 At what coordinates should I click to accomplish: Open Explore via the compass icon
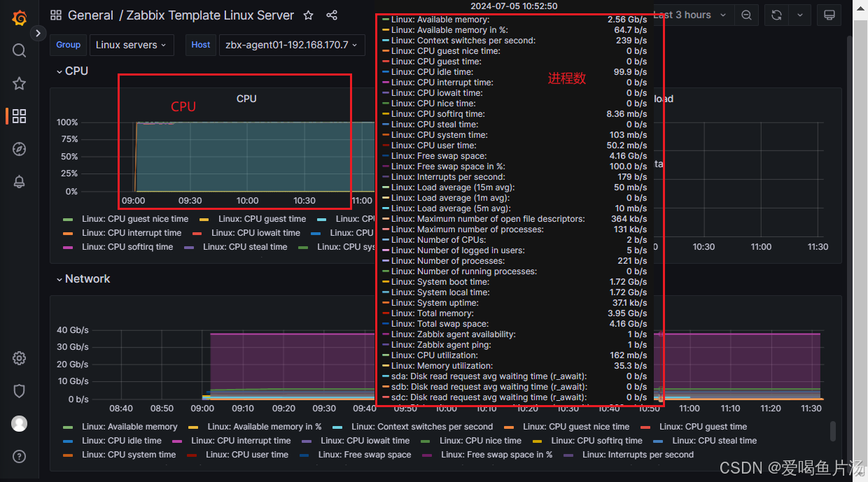coord(20,149)
